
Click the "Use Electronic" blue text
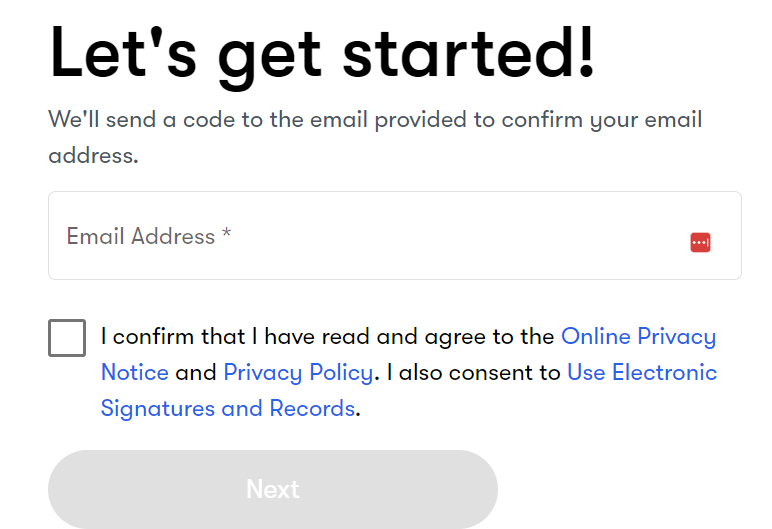[x=642, y=372]
